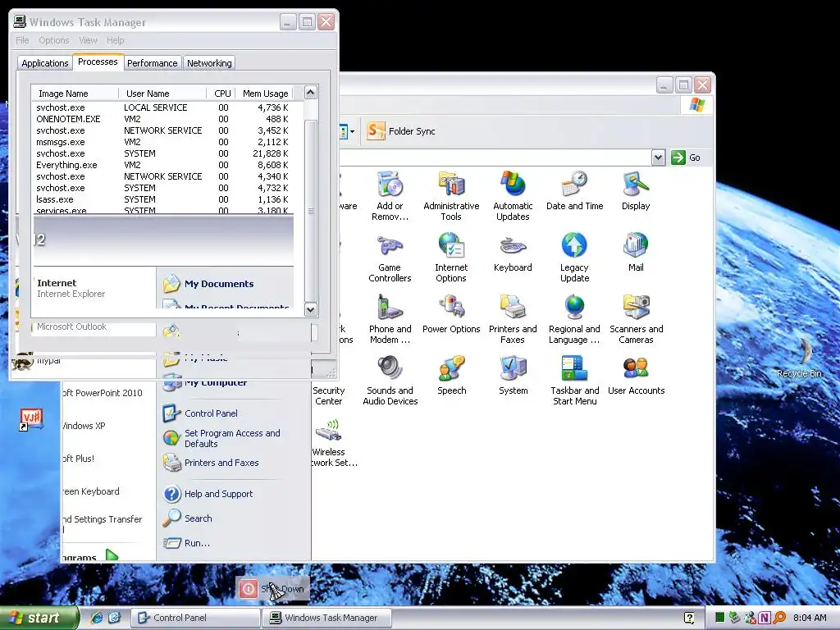Viewport: 840px width, 630px height.
Task: Open Task Manager View menu
Action: [88, 40]
